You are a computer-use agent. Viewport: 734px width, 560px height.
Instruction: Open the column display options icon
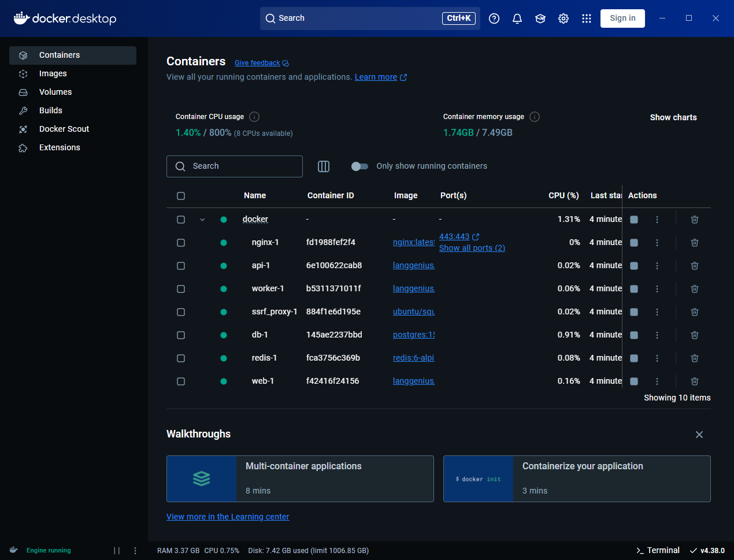click(x=324, y=166)
